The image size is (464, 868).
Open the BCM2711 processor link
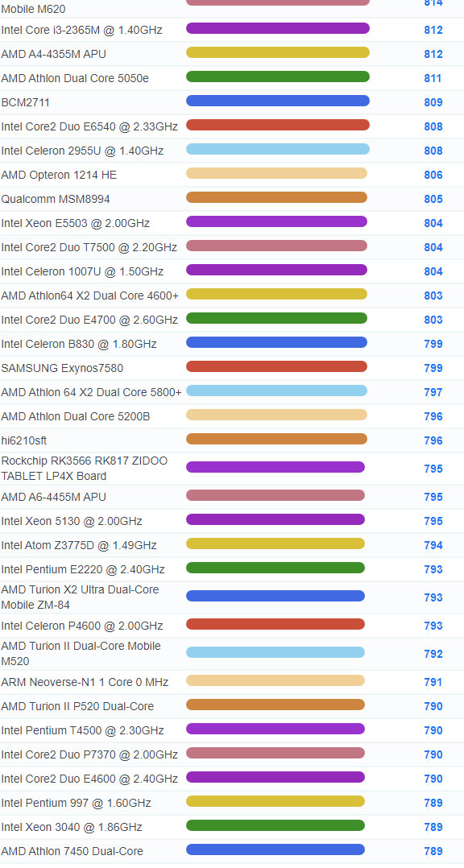(26, 102)
